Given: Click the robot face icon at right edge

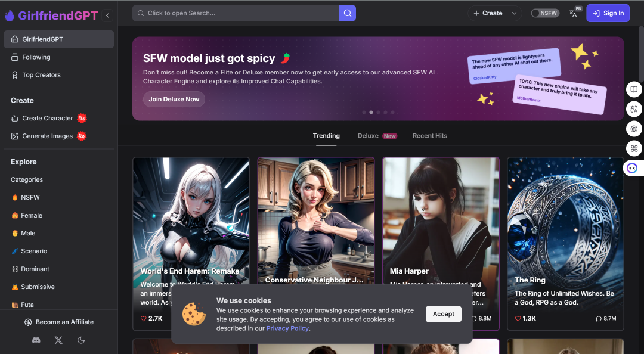Looking at the screenshot, I should coord(633,168).
